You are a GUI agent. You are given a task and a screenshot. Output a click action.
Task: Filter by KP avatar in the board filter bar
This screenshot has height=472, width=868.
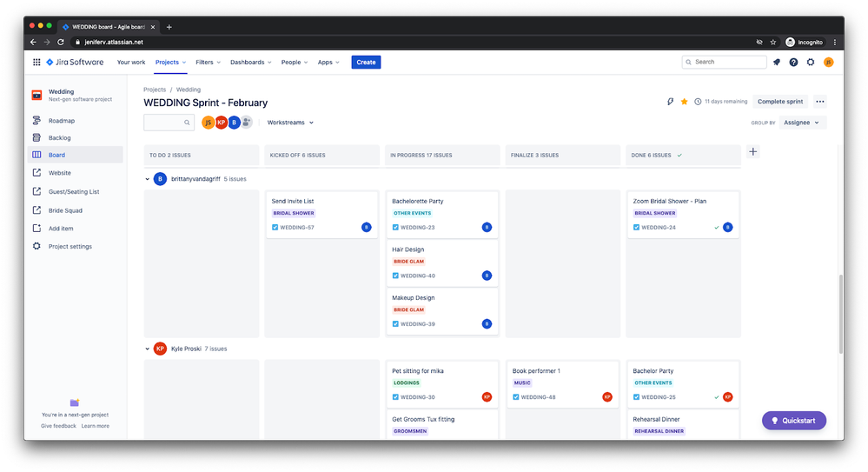[221, 123]
